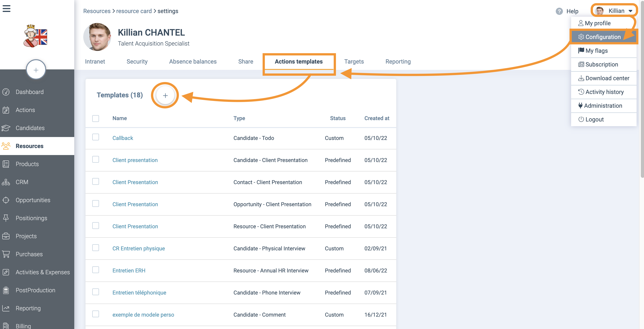The image size is (644, 329).
Task: Click the My flags flag icon
Action: (x=581, y=50)
